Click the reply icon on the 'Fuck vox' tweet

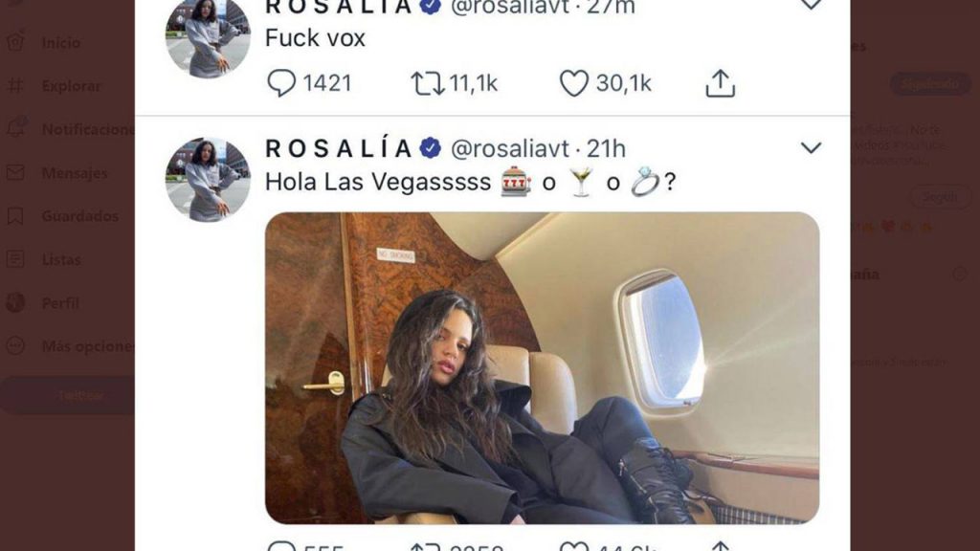(281, 83)
